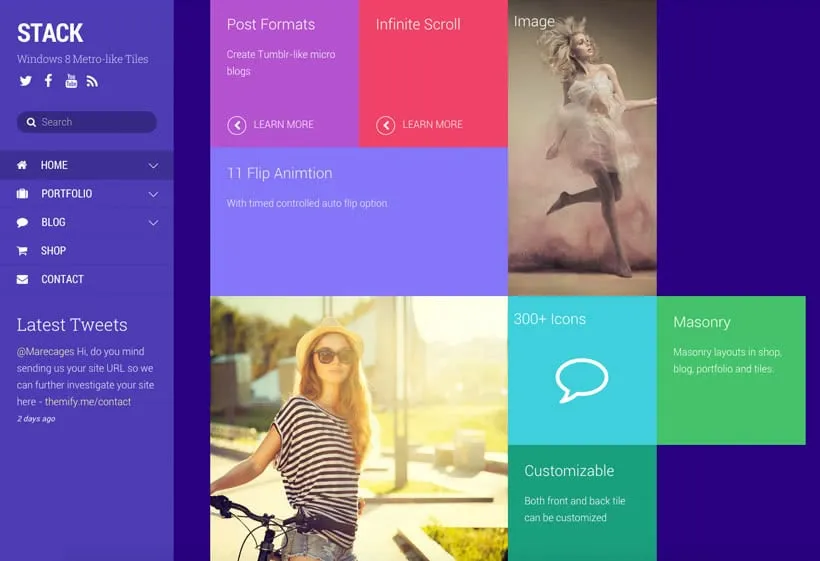This screenshot has height=561, width=820.
Task: Click the 300+ Icons tile heading
Action: coord(550,319)
